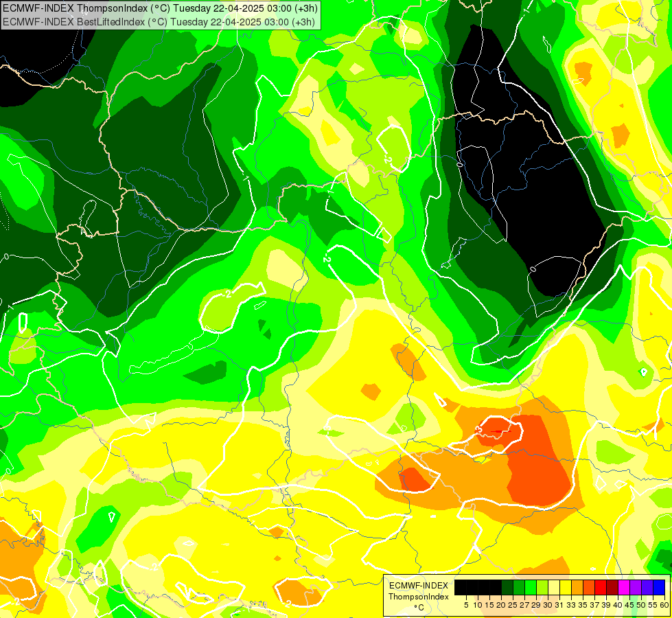Click the legend tick label 31
This screenshot has width=672, height=618.
pos(559,605)
